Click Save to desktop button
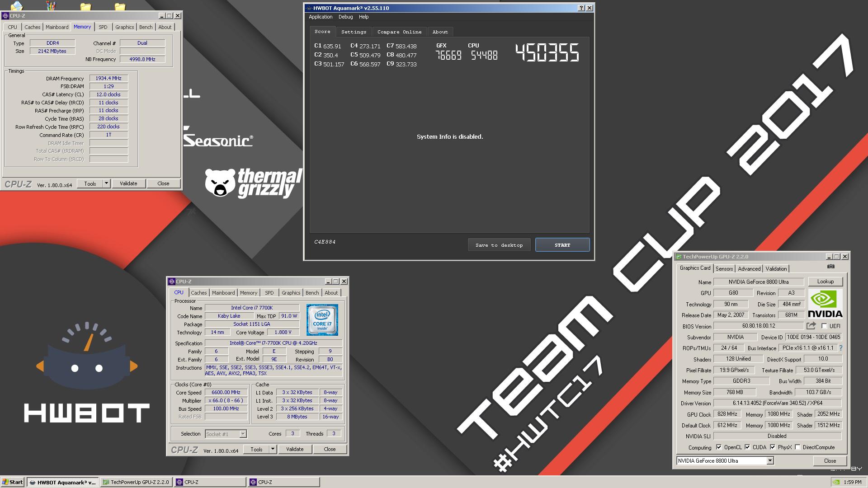Screen dimensions: 868x488 tap(499, 245)
